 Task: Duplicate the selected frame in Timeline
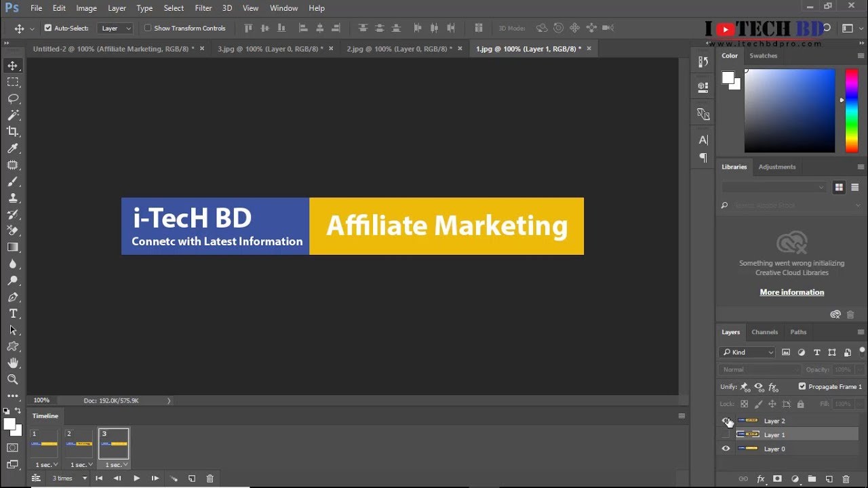(192, 479)
